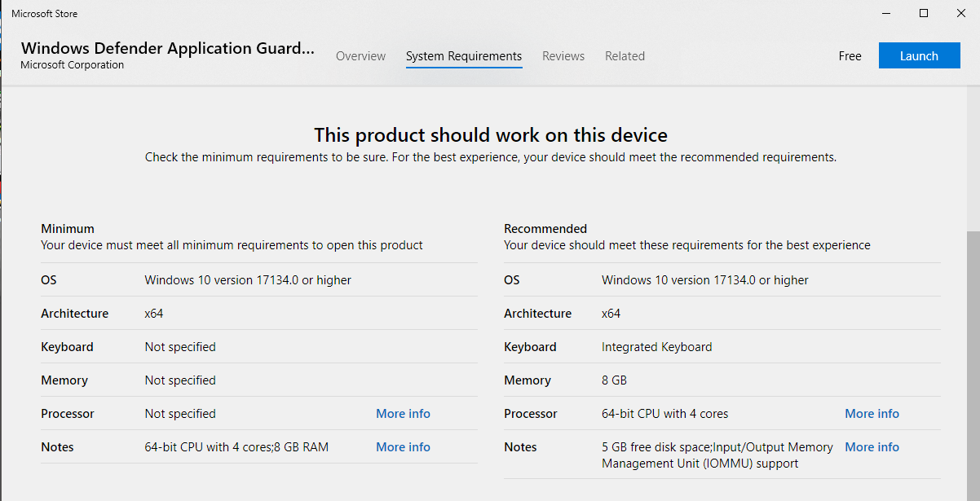Select the System Requirements tab

(x=464, y=56)
